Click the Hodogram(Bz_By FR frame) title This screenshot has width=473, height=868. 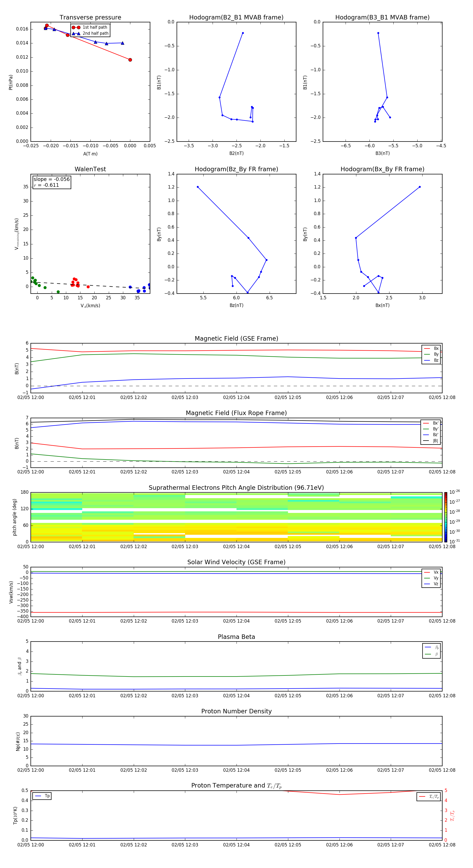(236, 169)
